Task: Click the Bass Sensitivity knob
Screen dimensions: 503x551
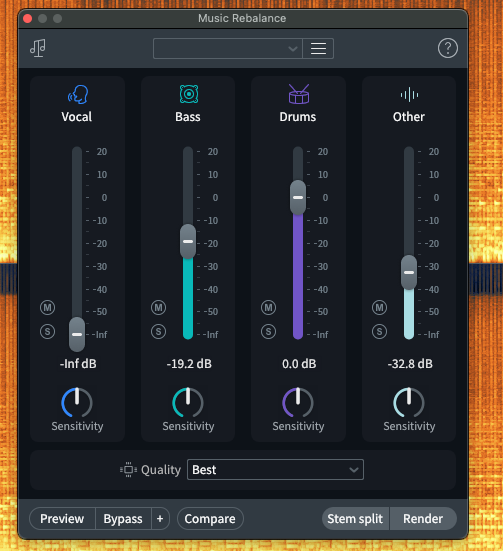Action: [188, 403]
